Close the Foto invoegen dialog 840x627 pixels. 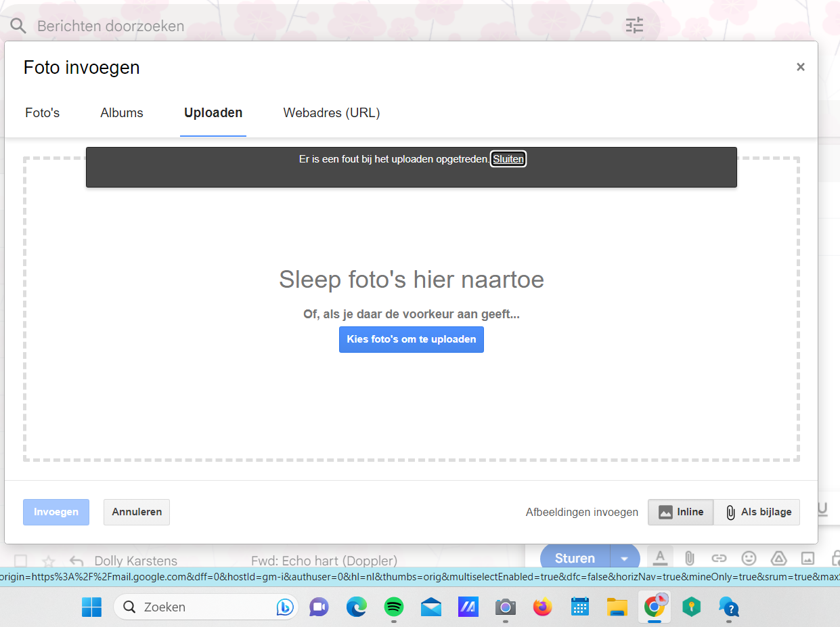(801, 67)
